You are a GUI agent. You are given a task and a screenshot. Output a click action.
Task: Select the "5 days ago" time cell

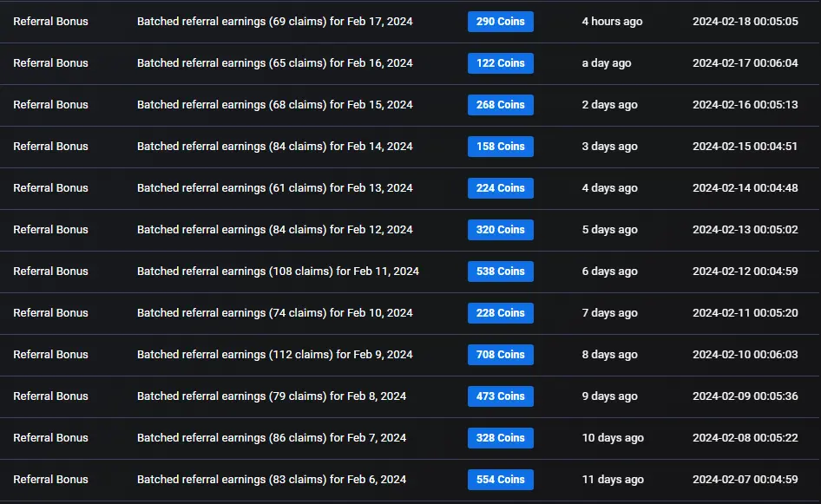609,230
